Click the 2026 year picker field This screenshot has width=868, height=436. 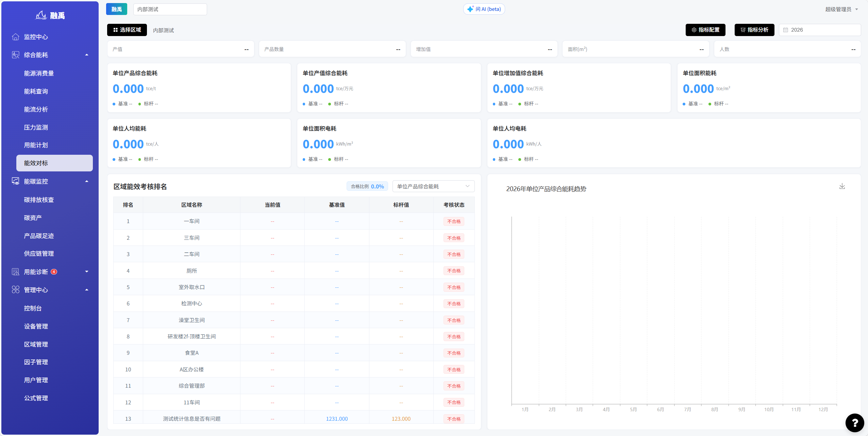(x=819, y=30)
